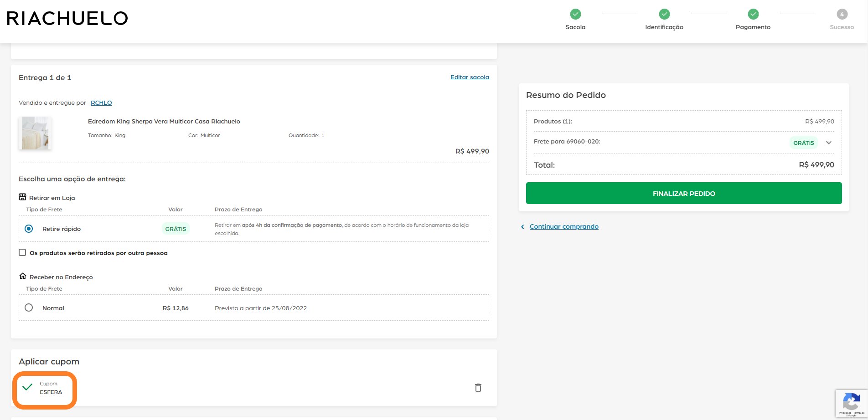Click the Frete para 69060-020 label

pos(567,142)
